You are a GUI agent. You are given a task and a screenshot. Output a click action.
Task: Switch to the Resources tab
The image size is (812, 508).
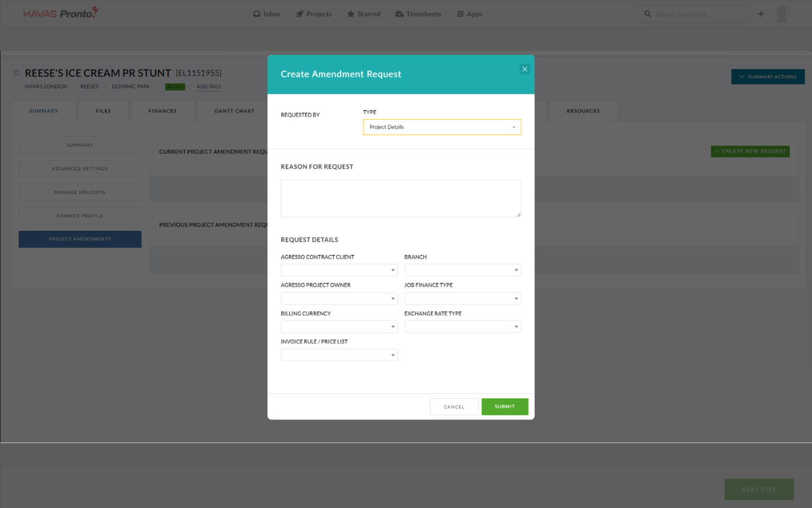click(583, 111)
